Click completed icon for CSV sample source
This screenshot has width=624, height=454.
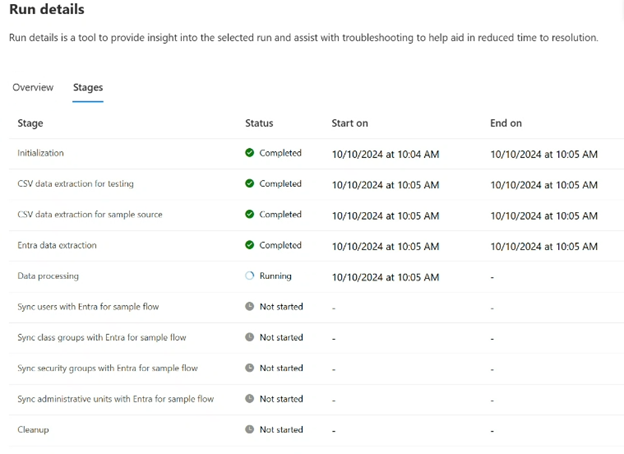pyautogui.click(x=250, y=214)
